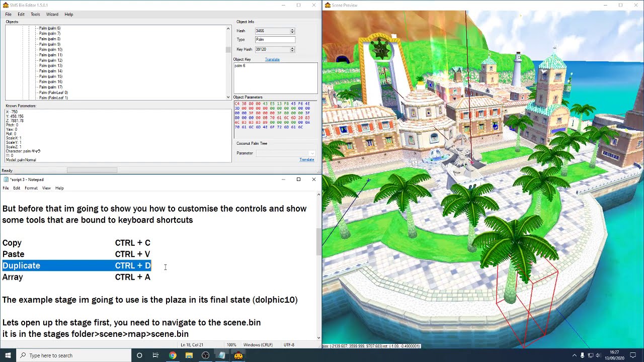Screen dimensions: 644x362
Task: Switch to OBS Studio in the taskbar
Action: coord(205,355)
